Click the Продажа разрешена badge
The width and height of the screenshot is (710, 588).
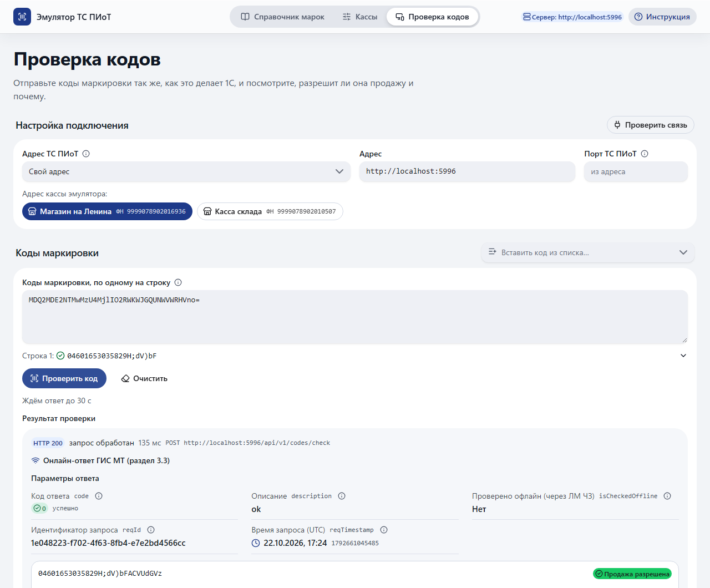click(632, 574)
